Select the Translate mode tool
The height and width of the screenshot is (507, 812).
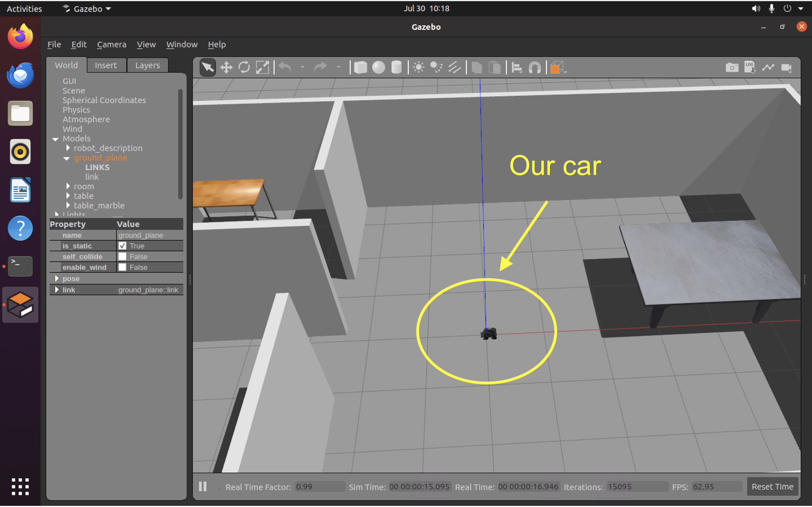[x=226, y=67]
